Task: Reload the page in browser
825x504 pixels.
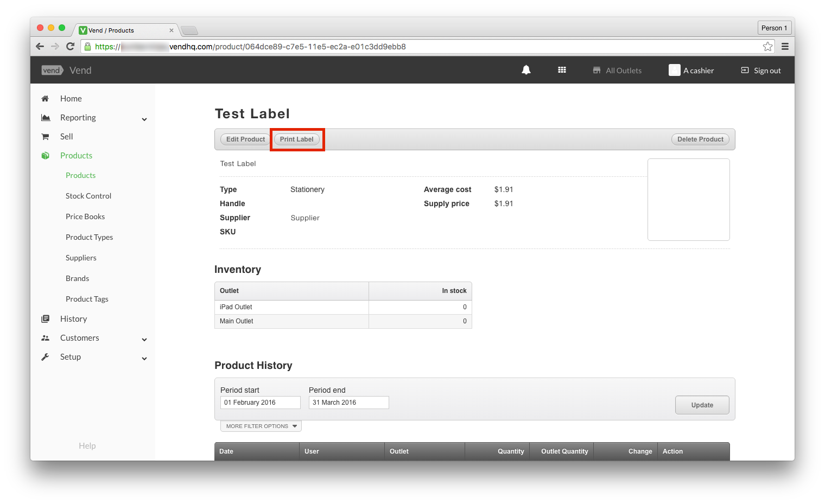Action: (70, 47)
